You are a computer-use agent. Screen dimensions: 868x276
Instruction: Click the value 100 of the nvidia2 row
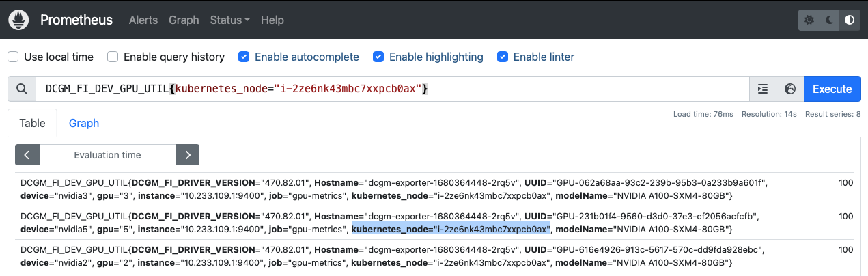click(845, 249)
